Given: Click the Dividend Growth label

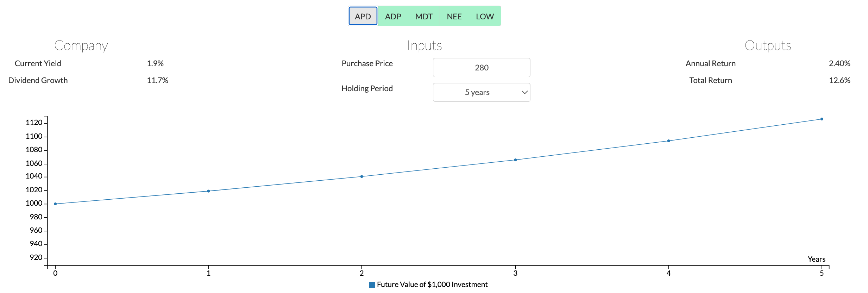Looking at the screenshot, I should click(38, 80).
